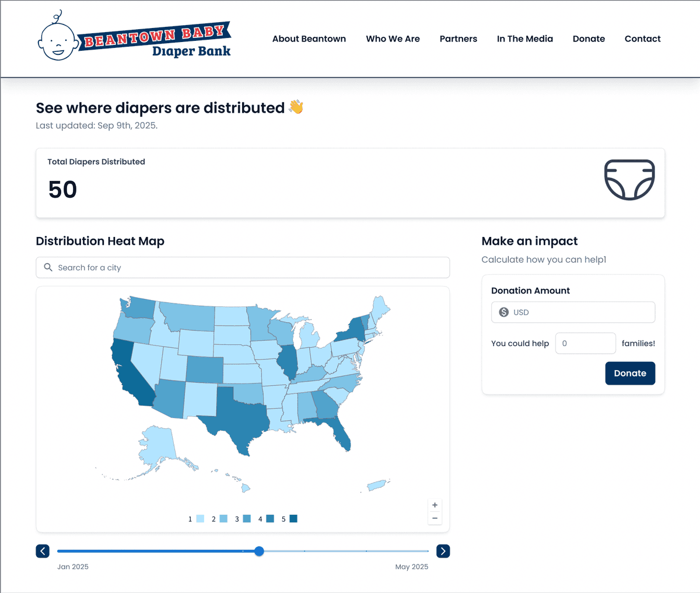Go to the Contact page

pyautogui.click(x=642, y=39)
